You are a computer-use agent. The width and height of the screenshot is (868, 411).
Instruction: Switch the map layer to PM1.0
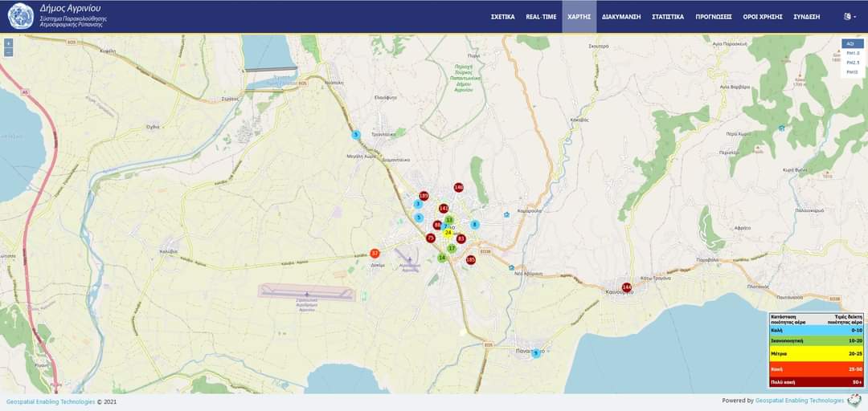tap(852, 53)
